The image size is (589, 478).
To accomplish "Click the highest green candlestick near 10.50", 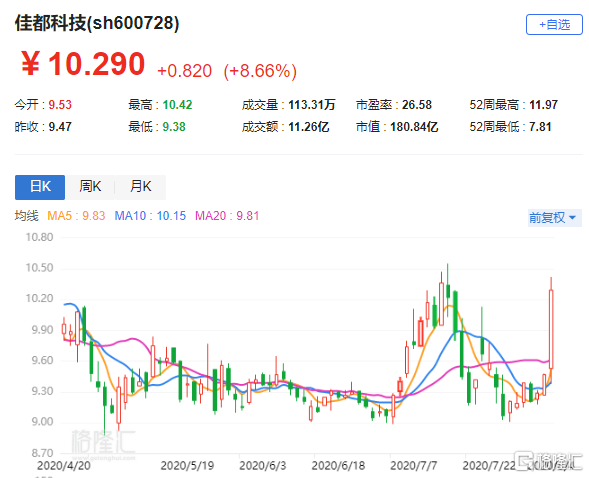I will (448, 291).
